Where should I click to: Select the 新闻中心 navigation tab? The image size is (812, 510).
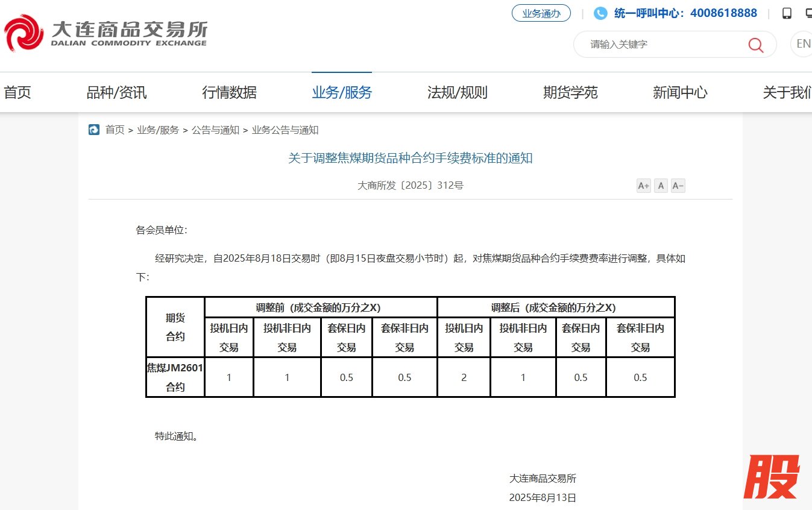680,92
